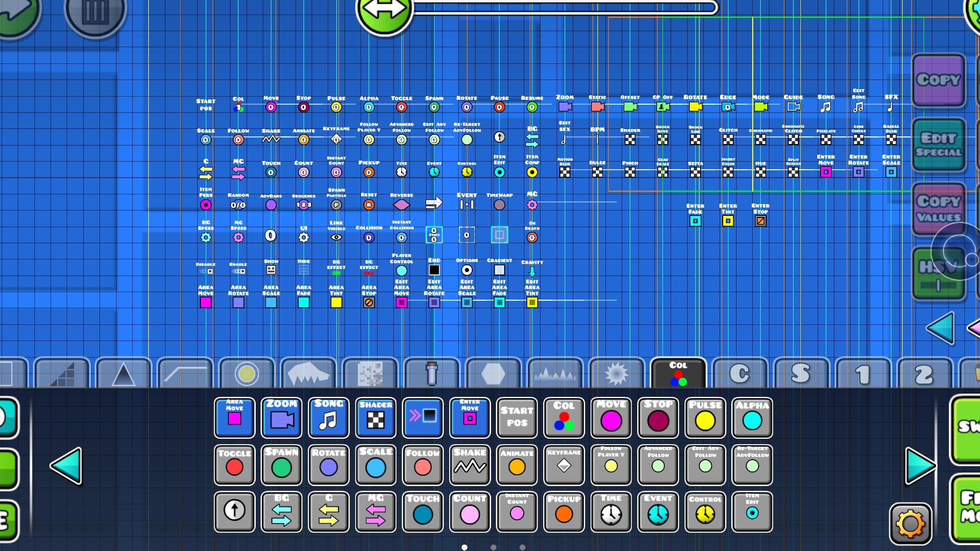
Task: Select the Touch trigger in palette
Action: click(423, 512)
